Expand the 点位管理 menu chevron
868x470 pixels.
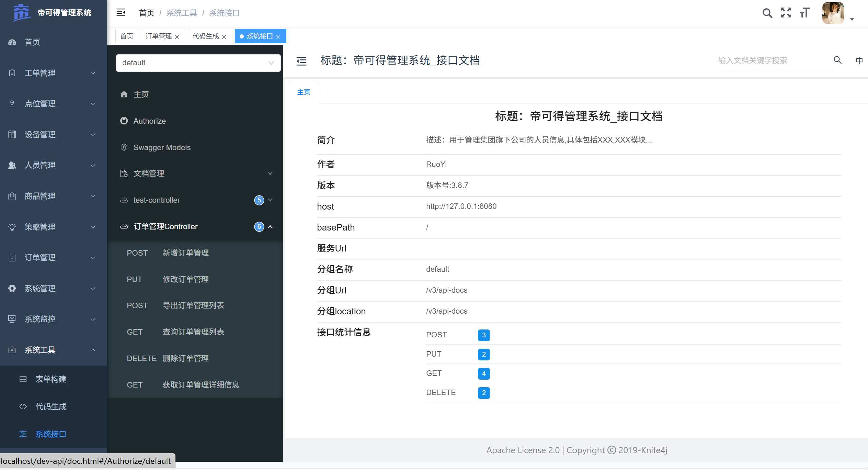click(x=93, y=104)
